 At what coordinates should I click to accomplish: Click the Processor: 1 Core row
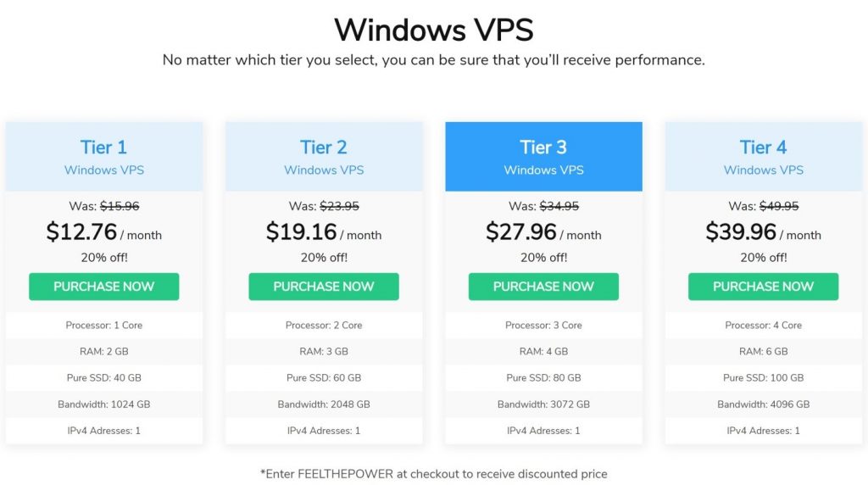tap(104, 325)
